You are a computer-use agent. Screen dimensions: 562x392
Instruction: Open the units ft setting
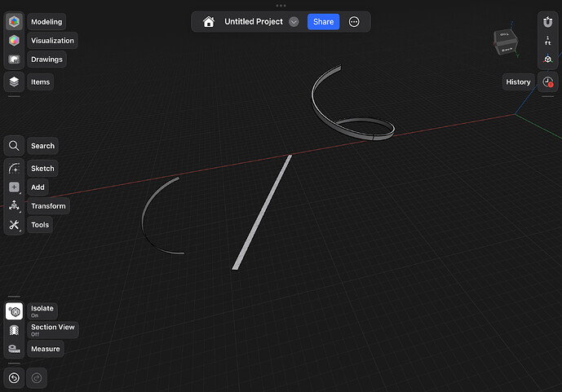pos(547,41)
